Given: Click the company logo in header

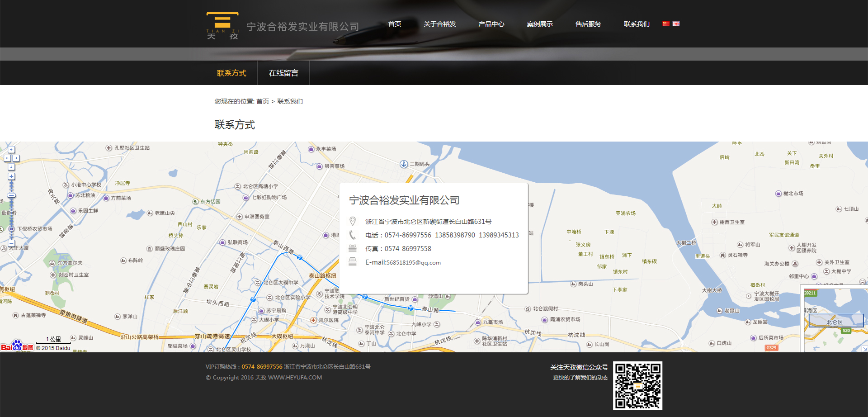Looking at the screenshot, I should (222, 26).
